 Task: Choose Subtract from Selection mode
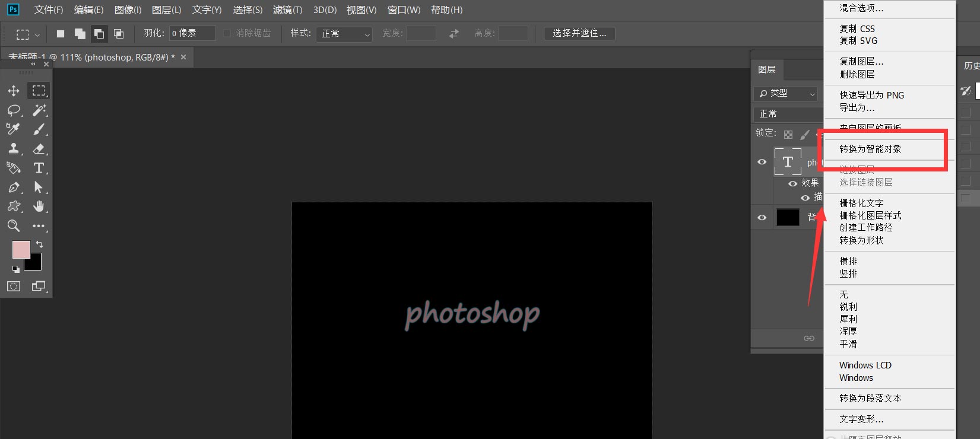(99, 34)
